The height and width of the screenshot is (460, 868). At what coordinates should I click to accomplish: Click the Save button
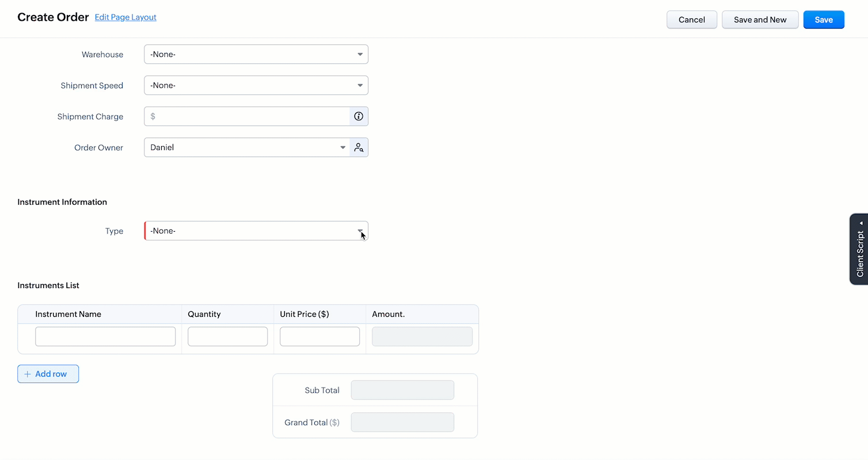point(823,20)
